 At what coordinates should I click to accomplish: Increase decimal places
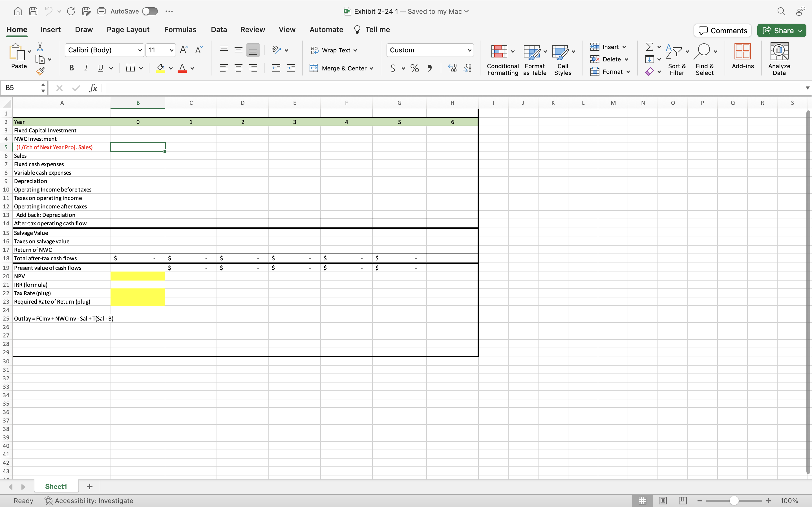click(x=452, y=68)
